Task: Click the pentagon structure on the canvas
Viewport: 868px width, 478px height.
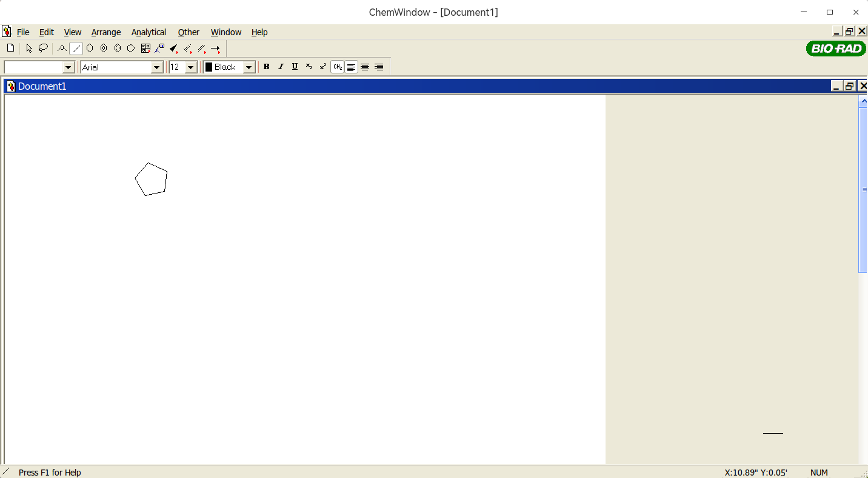Action: click(x=151, y=180)
